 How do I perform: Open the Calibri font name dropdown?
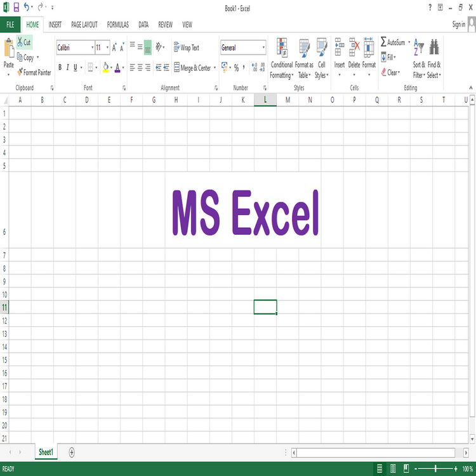coord(91,48)
